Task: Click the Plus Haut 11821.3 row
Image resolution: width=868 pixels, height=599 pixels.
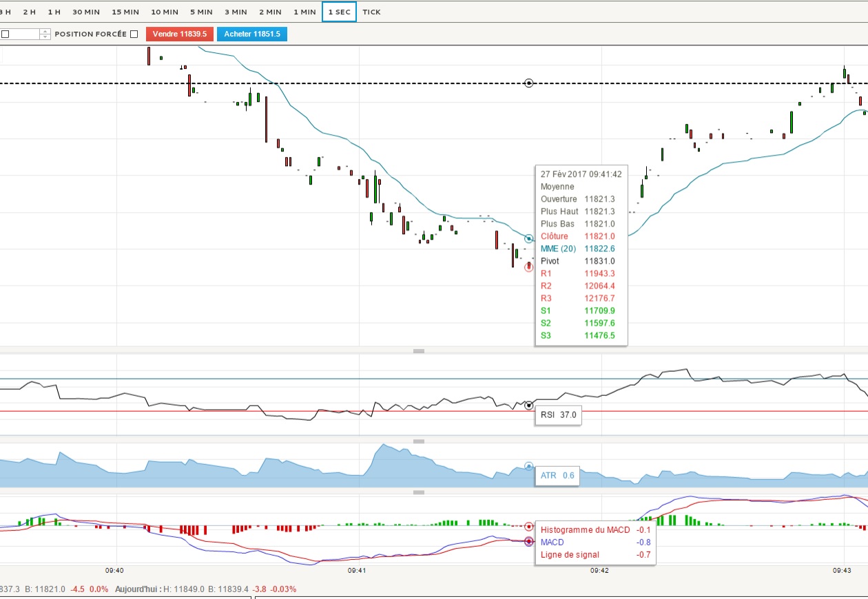Action: coord(578,211)
